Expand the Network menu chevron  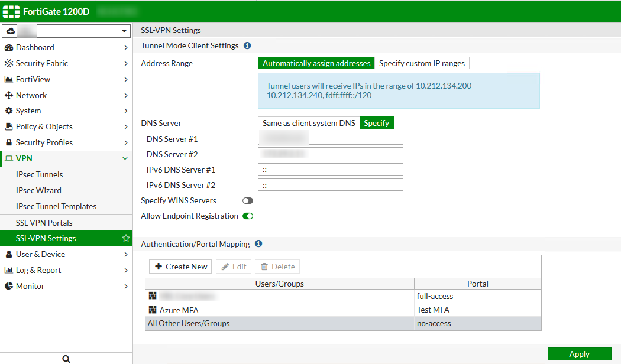126,95
